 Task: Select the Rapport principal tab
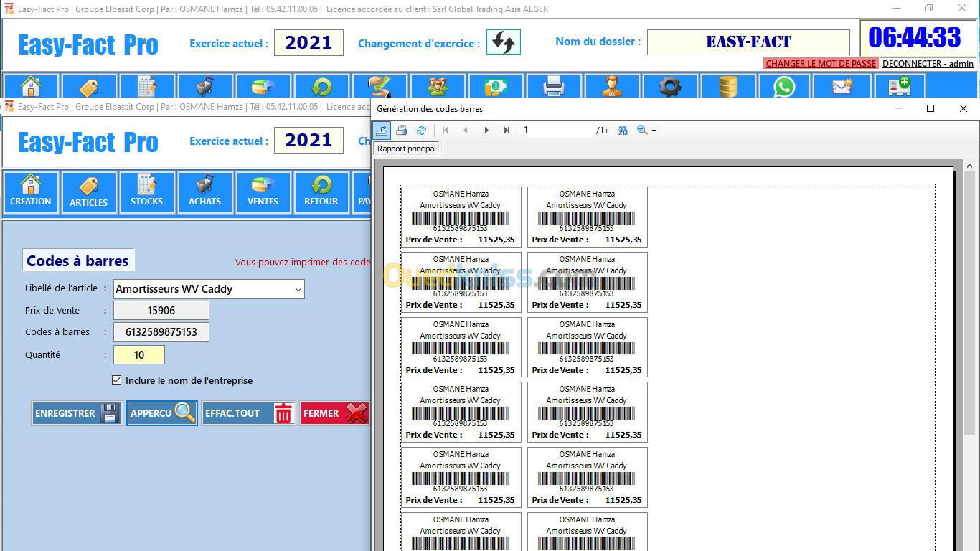tap(406, 149)
